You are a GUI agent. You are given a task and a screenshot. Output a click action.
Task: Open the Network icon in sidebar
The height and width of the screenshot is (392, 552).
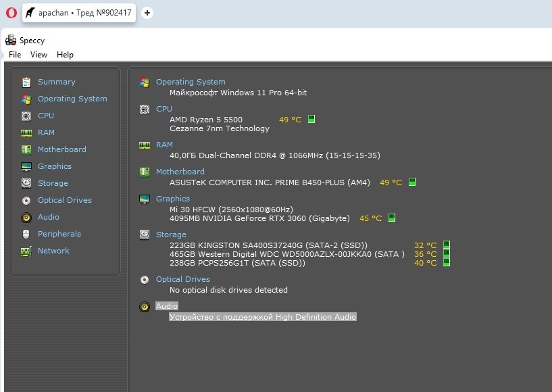click(x=26, y=251)
